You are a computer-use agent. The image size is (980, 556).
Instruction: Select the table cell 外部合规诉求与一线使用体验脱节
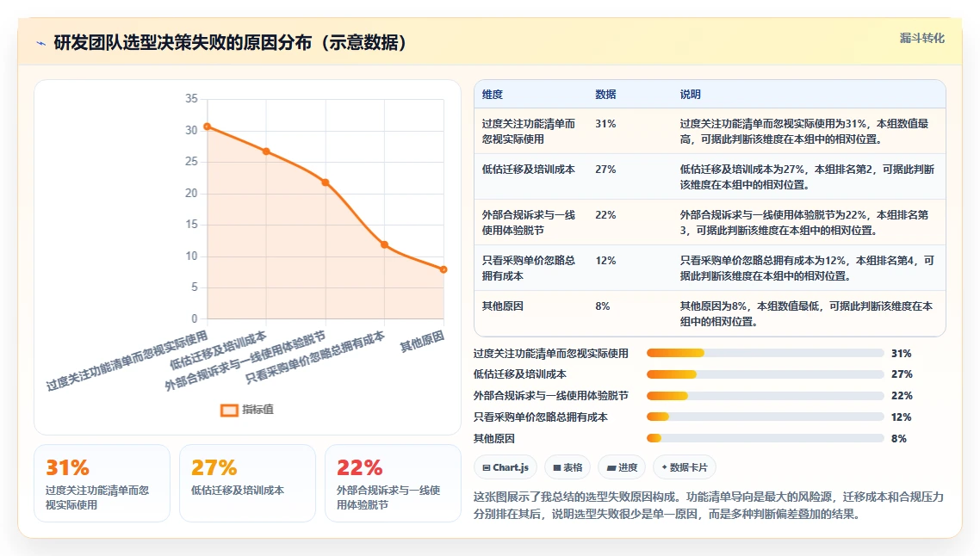[529, 222]
